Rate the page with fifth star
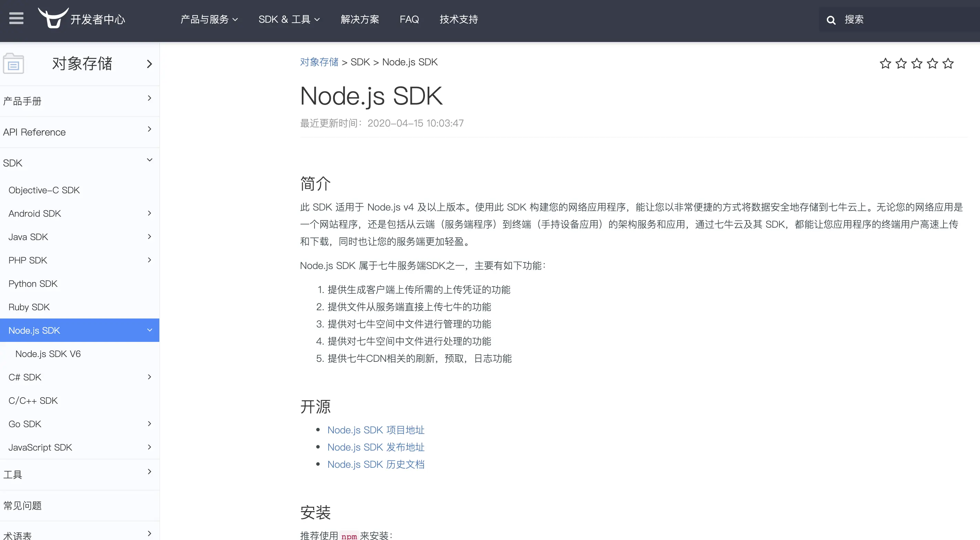Viewport: 980px width, 540px height. pos(948,64)
